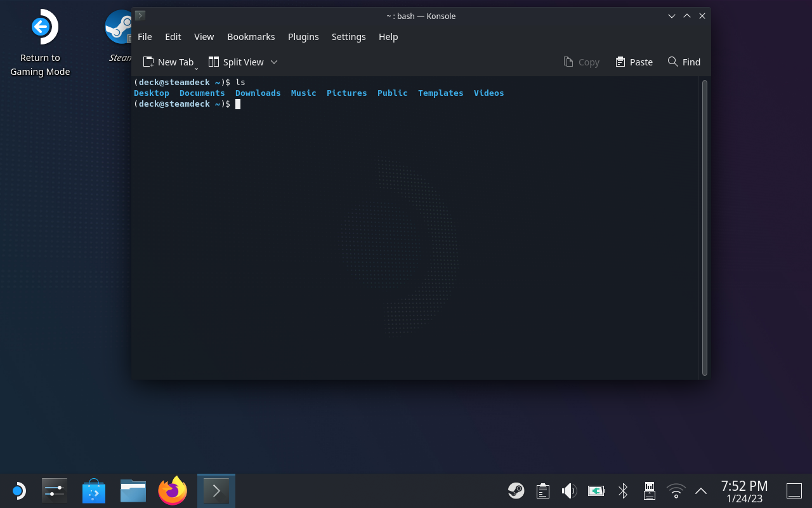The width and height of the screenshot is (812, 508).
Task: Open the Plugins menu
Action: coord(303,37)
